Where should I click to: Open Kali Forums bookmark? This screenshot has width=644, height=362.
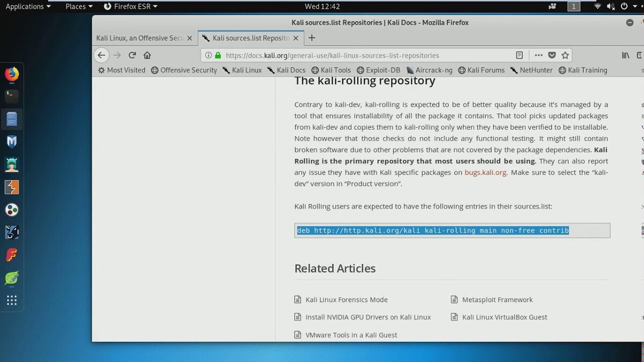pos(481,70)
